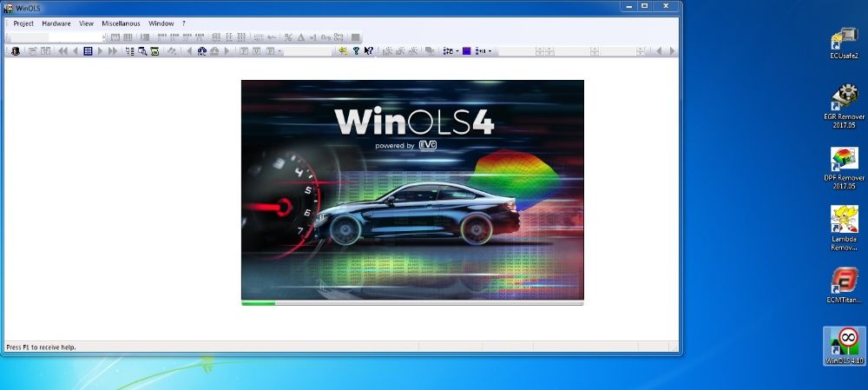Maximize the WinOLS window
868x390 pixels.
click(644, 6)
